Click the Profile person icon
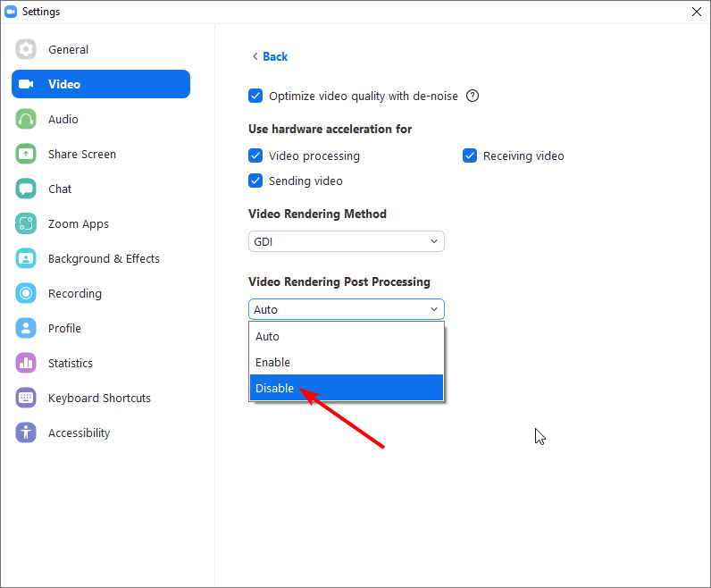Screen dimensions: 711x588 (x=26, y=328)
